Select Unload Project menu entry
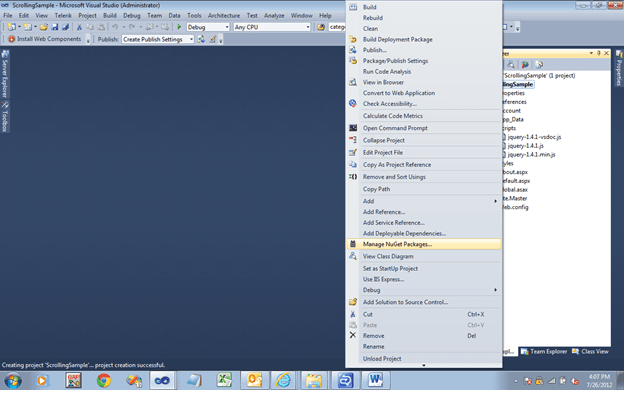The width and height of the screenshot is (626, 400). point(424,358)
